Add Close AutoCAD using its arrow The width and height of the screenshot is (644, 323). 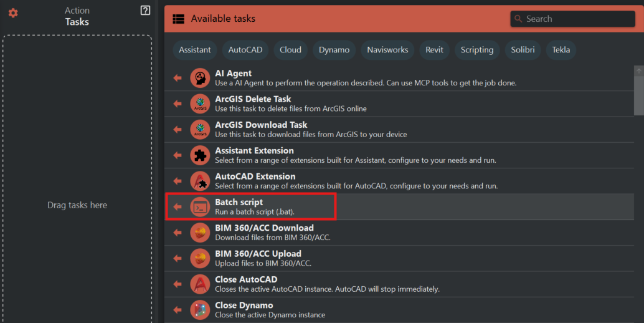pos(178,284)
